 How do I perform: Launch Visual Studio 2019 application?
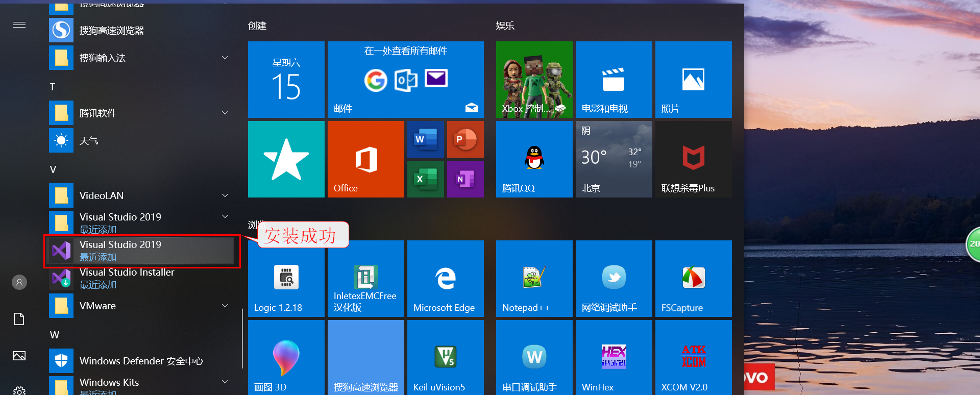[141, 251]
